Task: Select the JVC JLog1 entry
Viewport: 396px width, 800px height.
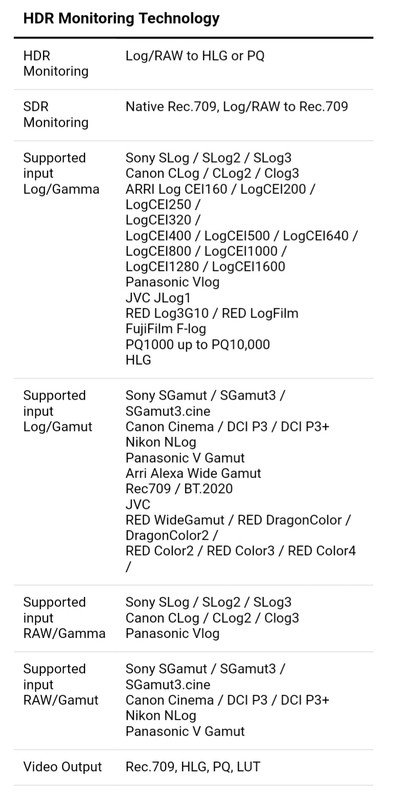Action: pos(158,297)
